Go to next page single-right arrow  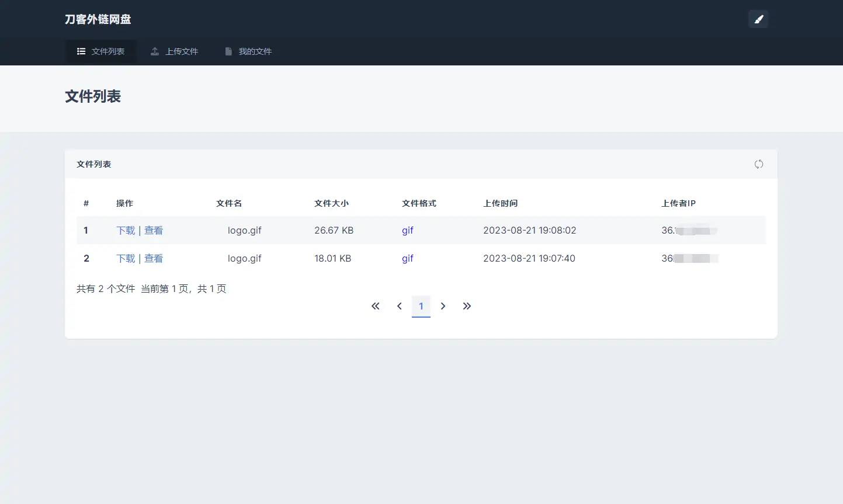tap(443, 306)
